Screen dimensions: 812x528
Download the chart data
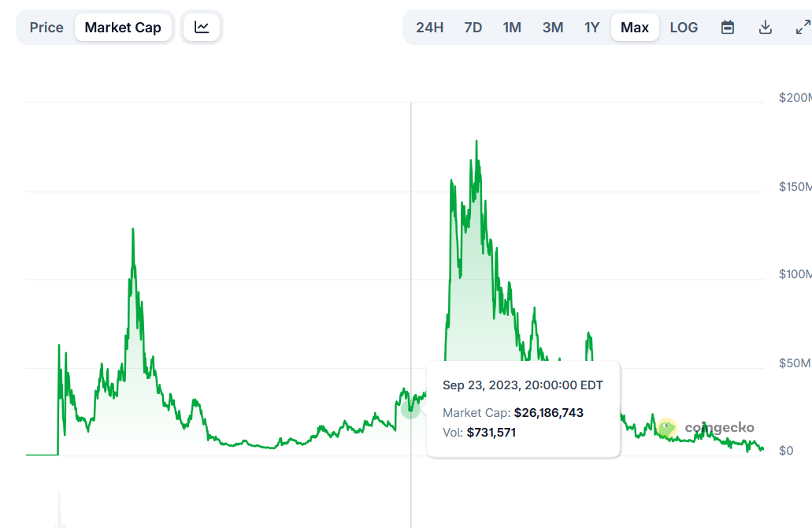tap(766, 28)
